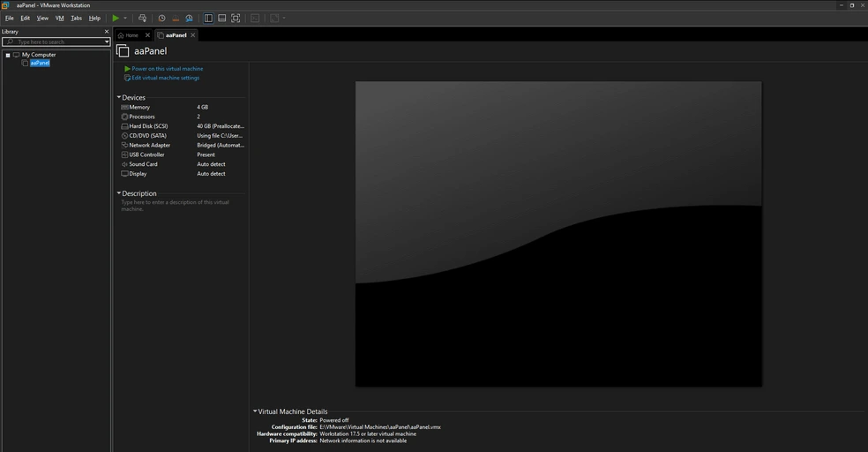Click the USB Controller device icon

[124, 154]
